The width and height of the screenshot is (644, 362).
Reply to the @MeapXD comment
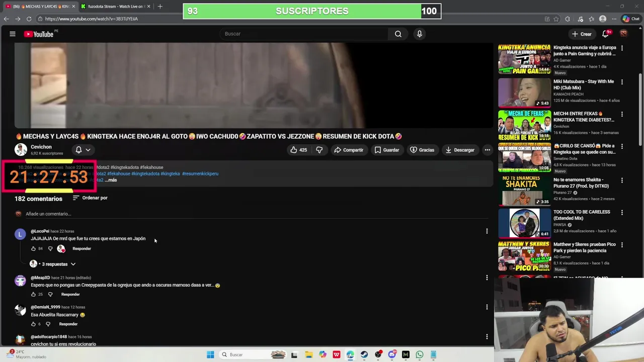70,294
